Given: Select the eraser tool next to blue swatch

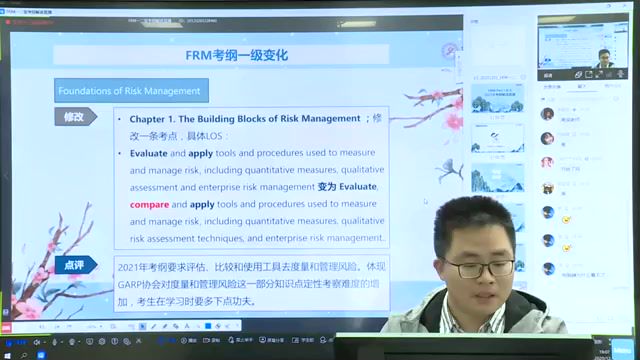Looking at the screenshot, I should tap(218, 326).
